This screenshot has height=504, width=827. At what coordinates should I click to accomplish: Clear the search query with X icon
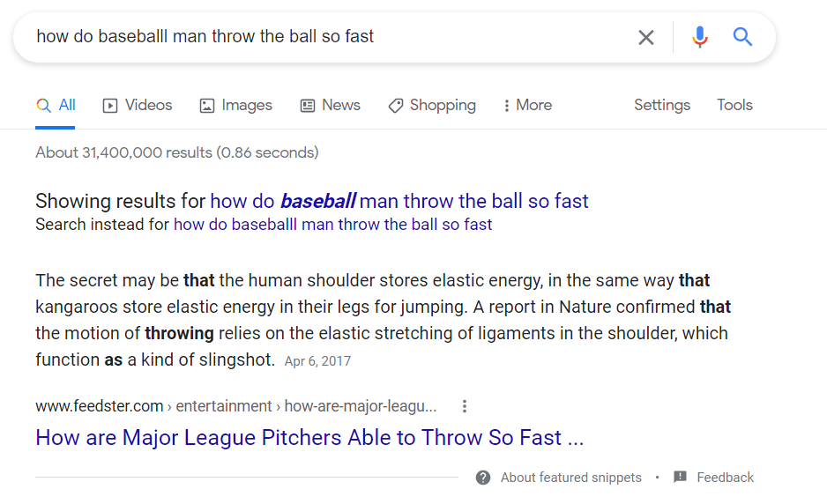646,37
